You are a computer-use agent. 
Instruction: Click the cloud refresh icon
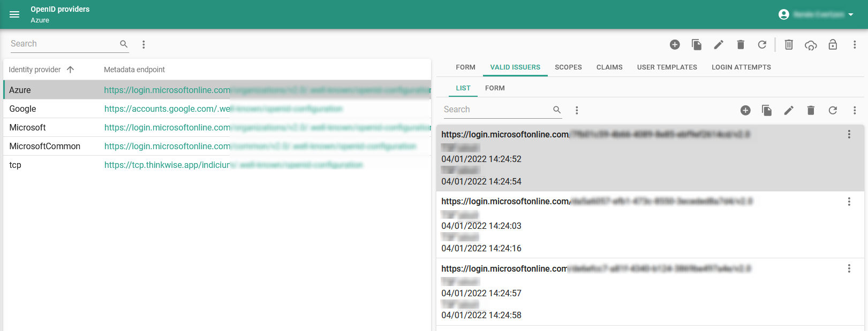pyautogui.click(x=811, y=45)
